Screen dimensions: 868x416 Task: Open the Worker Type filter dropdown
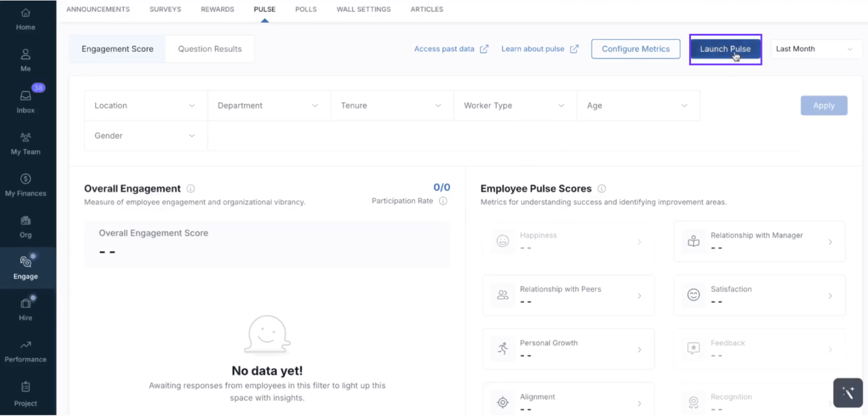click(515, 105)
